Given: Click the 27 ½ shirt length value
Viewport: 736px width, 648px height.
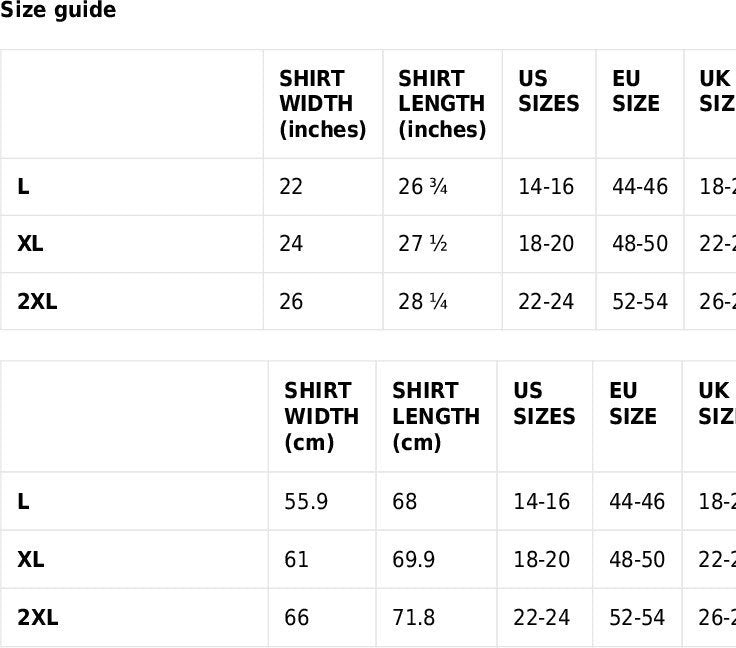Looking at the screenshot, I should [423, 244].
